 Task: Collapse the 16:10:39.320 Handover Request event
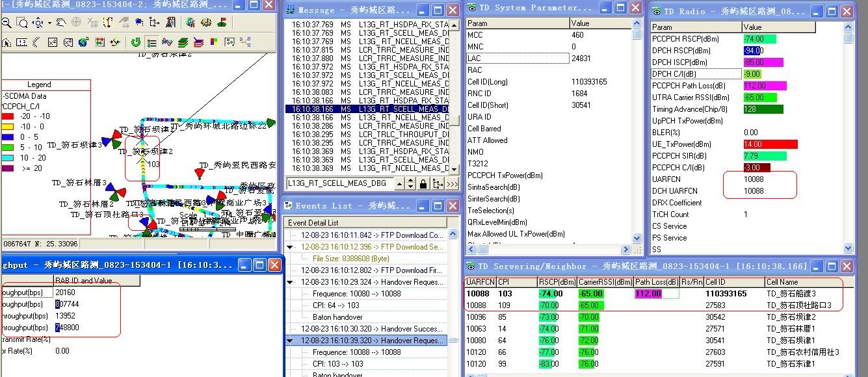(290, 341)
